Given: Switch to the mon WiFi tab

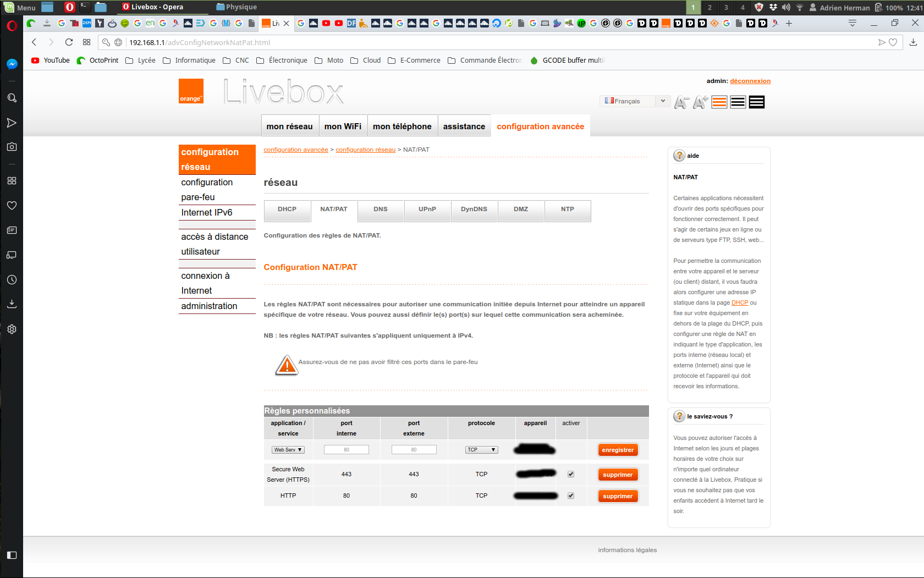Looking at the screenshot, I should (343, 126).
